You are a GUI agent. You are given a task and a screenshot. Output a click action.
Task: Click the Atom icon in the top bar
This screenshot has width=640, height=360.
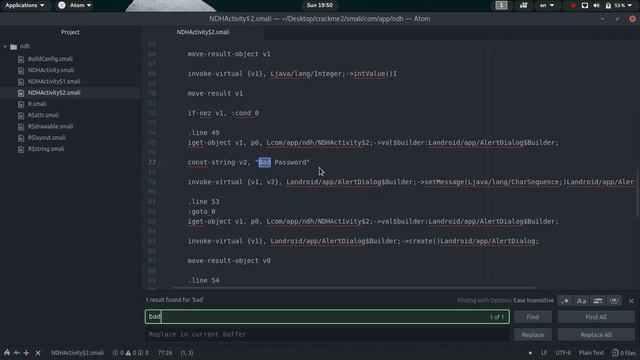(62, 5)
